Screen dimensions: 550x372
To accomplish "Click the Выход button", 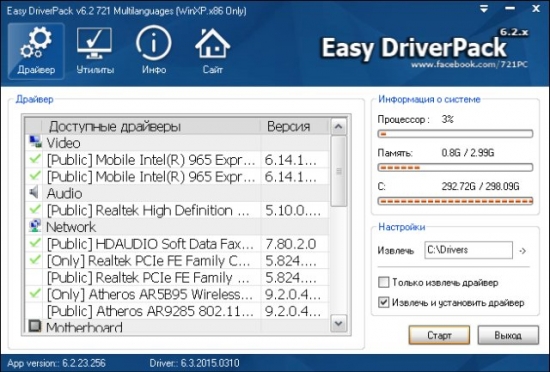I will click(x=508, y=335).
